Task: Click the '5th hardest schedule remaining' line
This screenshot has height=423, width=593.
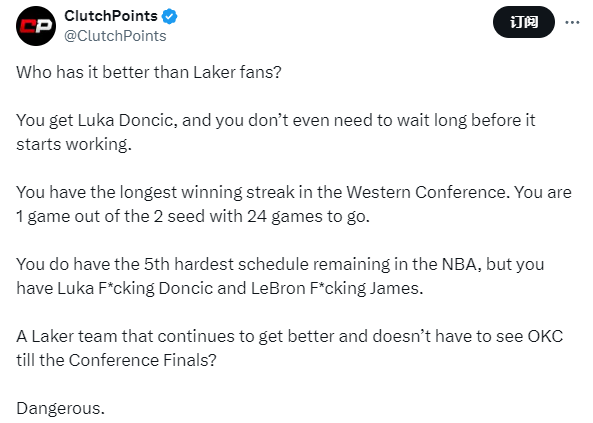Action: 280,264
